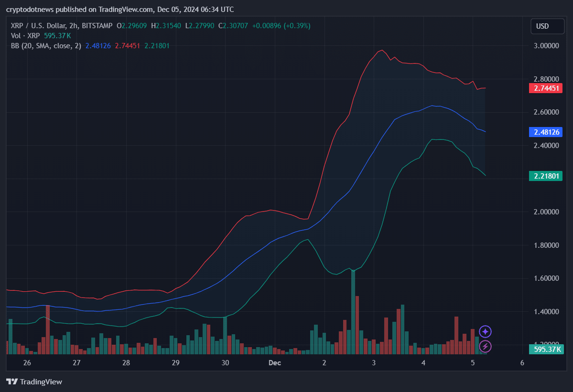Click the Vol · XRP indicator legend
This screenshot has width=573, height=392.
[25, 36]
